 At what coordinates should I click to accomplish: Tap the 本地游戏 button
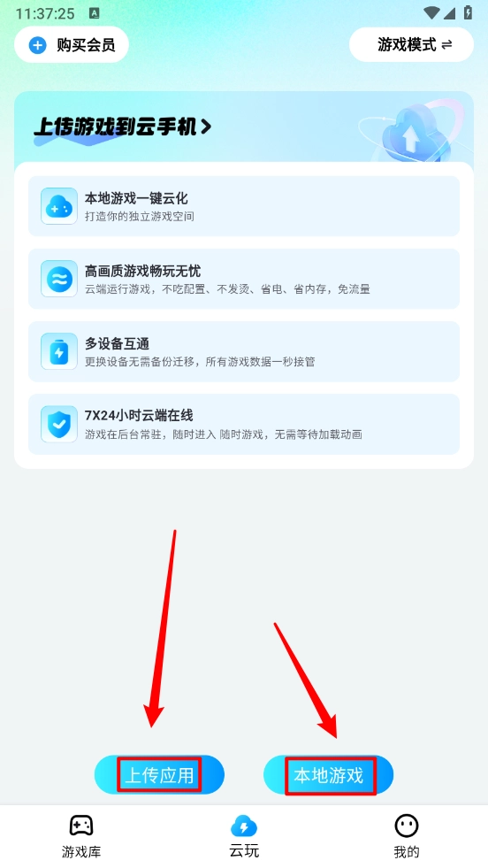click(x=329, y=775)
